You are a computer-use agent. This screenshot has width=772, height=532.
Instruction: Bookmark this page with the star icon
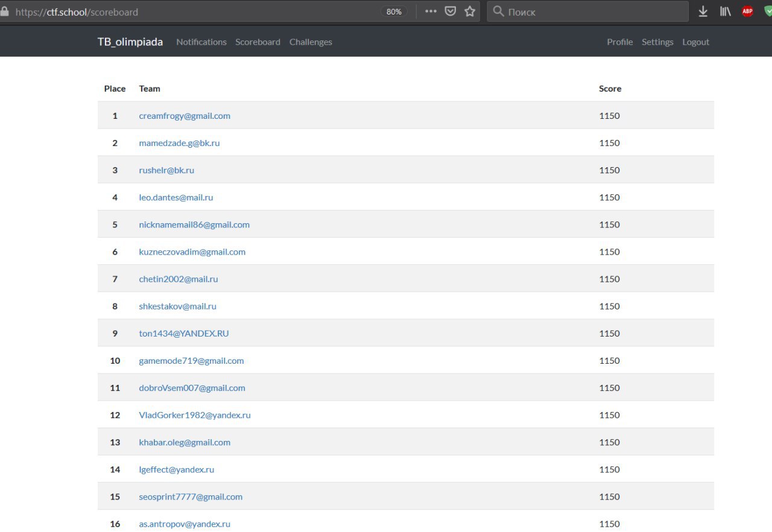(470, 11)
